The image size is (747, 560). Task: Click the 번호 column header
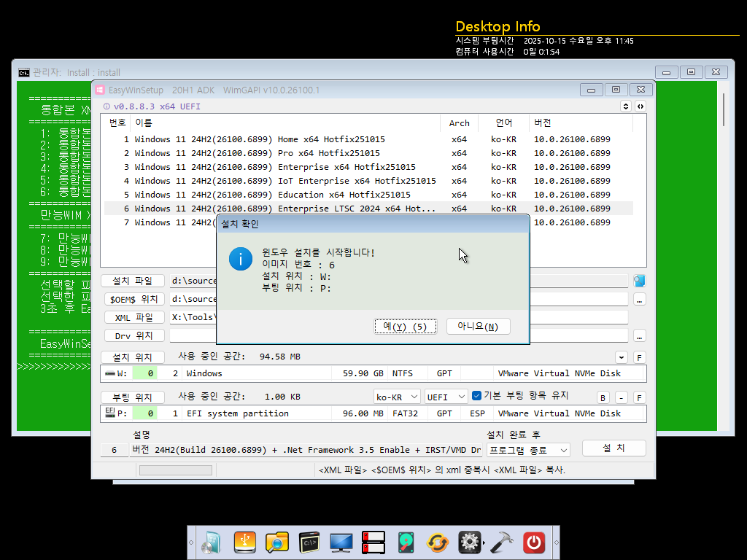[x=117, y=122]
